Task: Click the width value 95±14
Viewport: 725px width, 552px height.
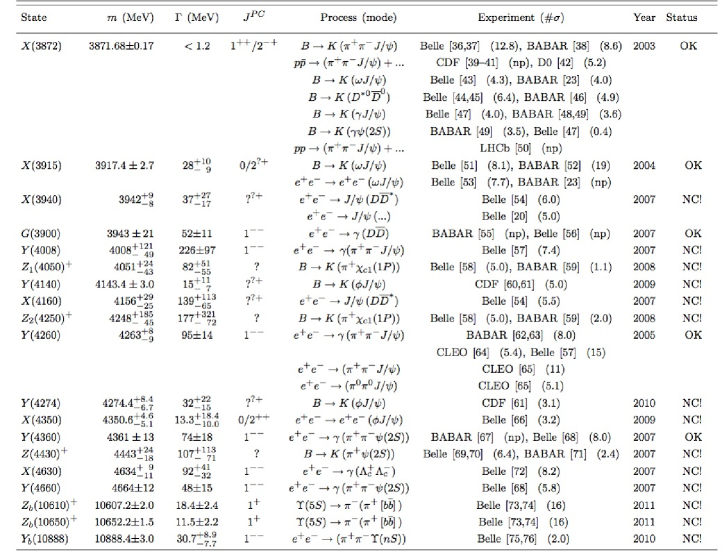Action: (x=197, y=335)
